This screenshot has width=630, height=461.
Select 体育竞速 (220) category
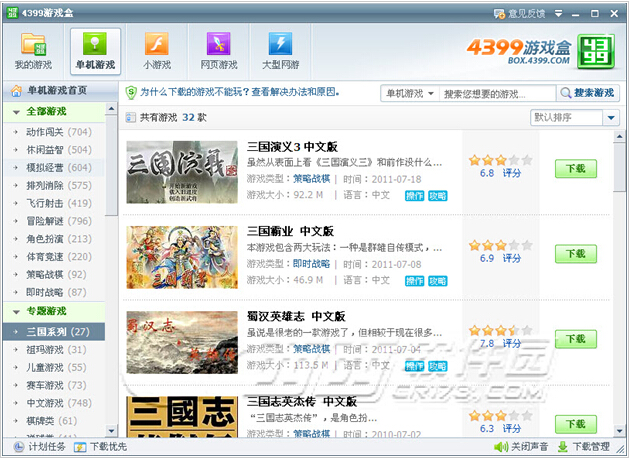[54, 257]
